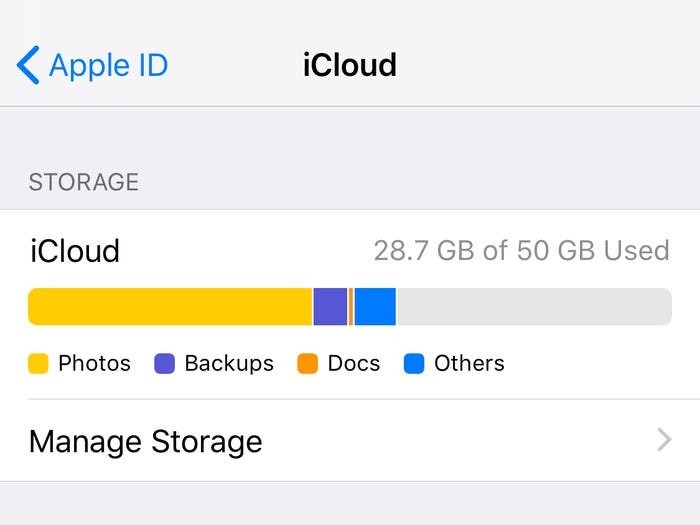Click the STORAGE section header
700x525 pixels.
(x=83, y=182)
